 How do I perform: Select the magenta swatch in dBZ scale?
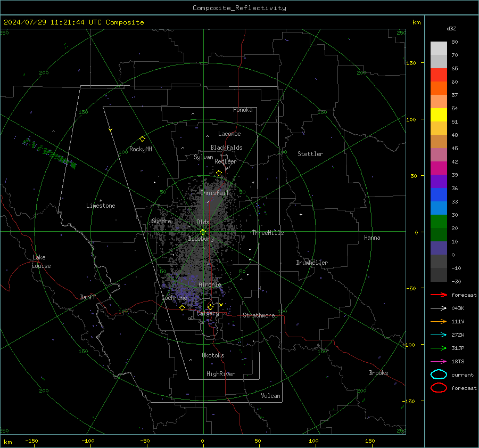[x=439, y=168]
